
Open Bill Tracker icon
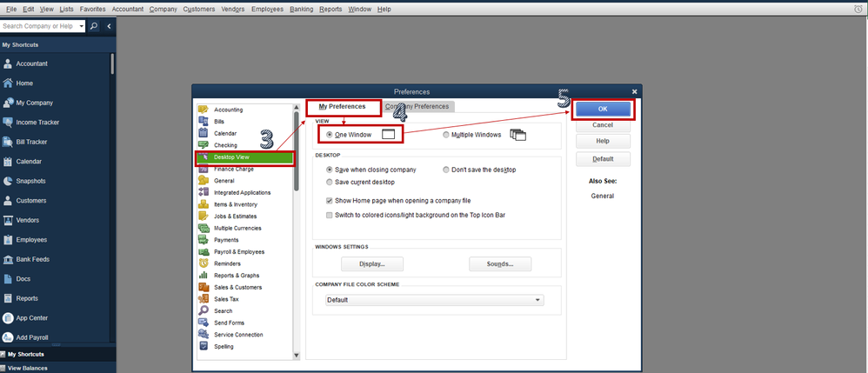click(x=8, y=142)
